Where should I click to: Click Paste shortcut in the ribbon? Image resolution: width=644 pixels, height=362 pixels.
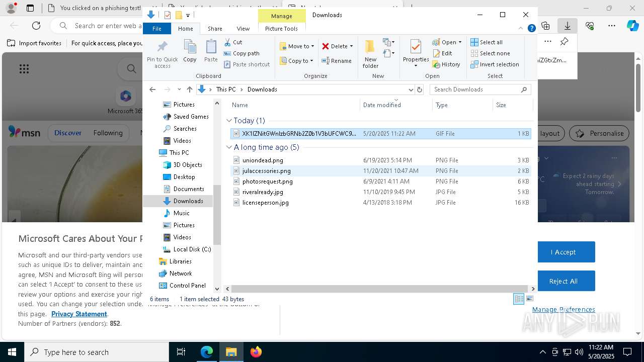point(247,64)
